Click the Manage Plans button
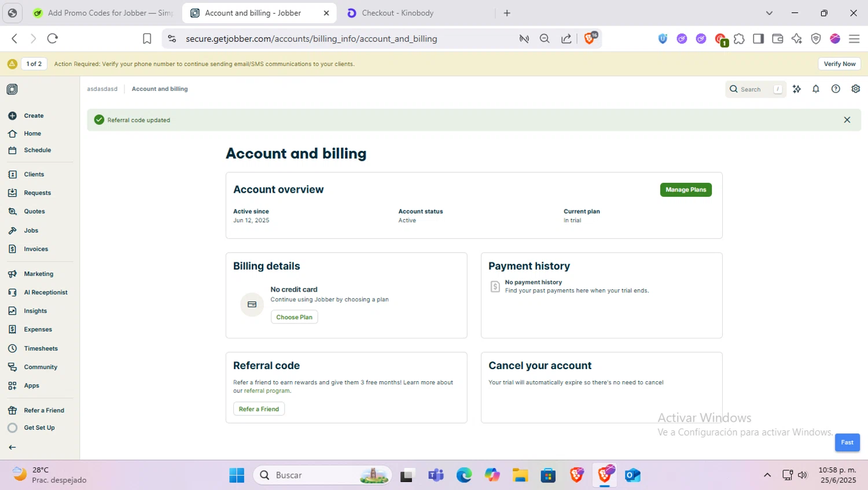The image size is (868, 490). tap(686, 190)
